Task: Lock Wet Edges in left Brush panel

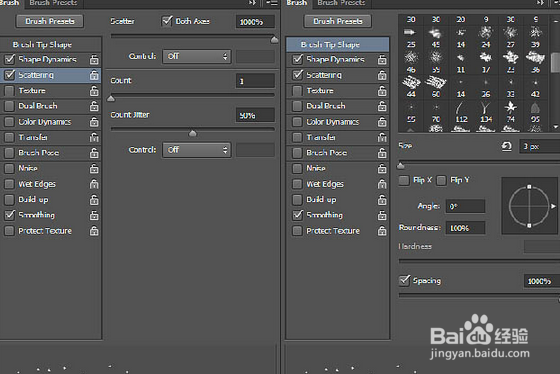Action: (x=94, y=184)
